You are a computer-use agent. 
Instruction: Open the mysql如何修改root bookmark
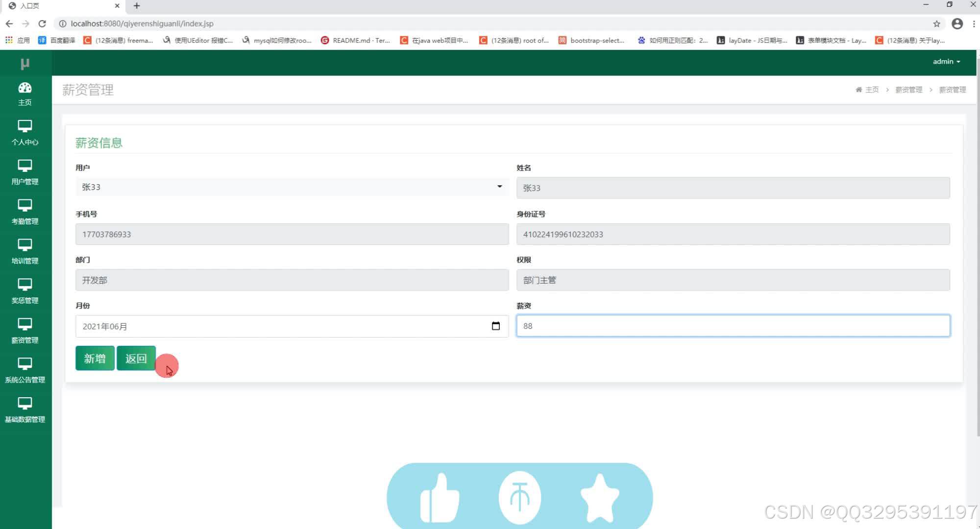coord(276,40)
